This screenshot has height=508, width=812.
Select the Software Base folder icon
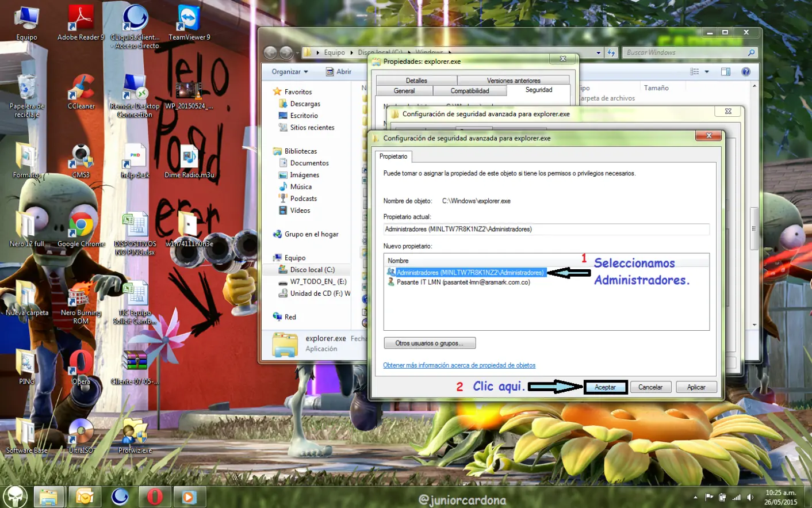point(26,436)
